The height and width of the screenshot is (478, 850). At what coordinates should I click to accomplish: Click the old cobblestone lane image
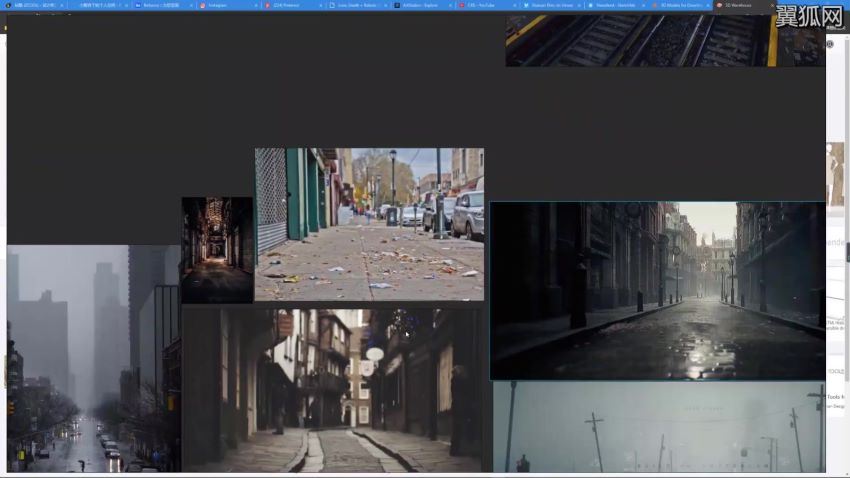[336, 390]
